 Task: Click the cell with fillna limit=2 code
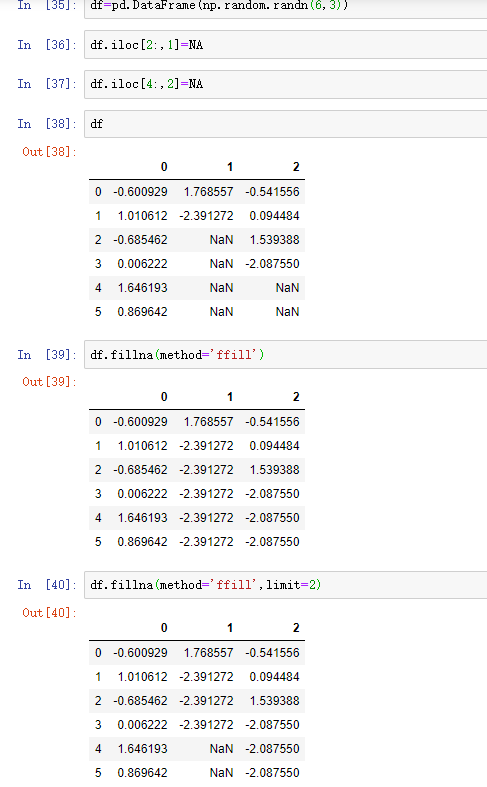pyautogui.click(x=286, y=585)
